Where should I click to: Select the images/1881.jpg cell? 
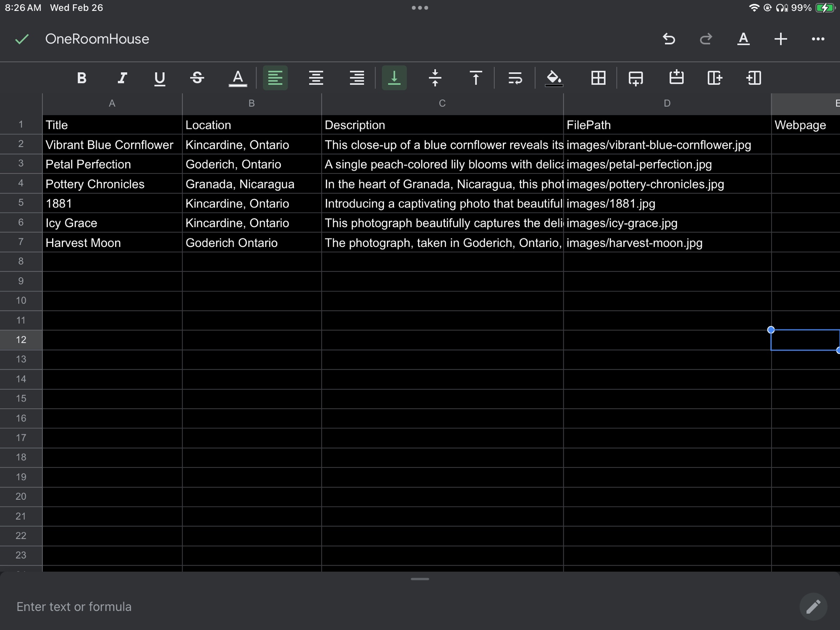click(x=667, y=203)
